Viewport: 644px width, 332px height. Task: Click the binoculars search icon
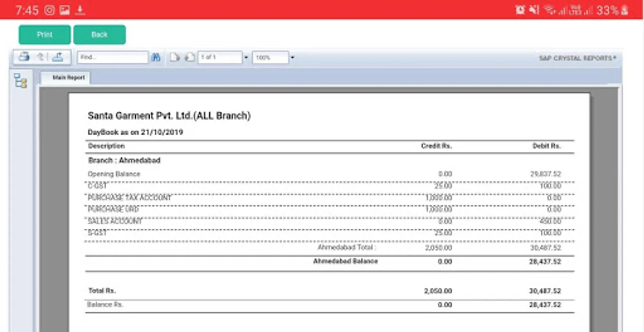coord(156,57)
